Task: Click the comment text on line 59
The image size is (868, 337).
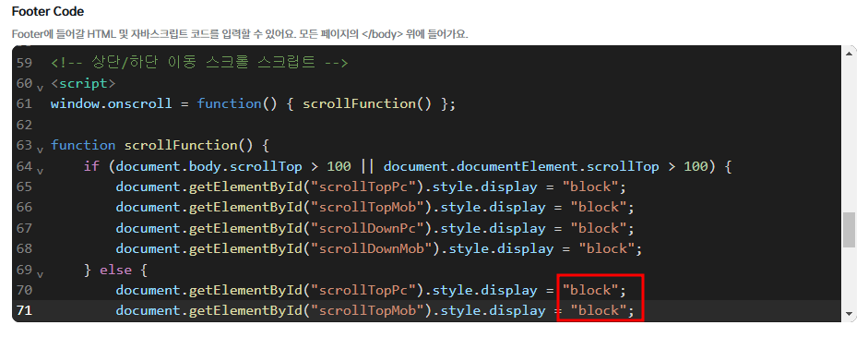Action: [x=199, y=63]
